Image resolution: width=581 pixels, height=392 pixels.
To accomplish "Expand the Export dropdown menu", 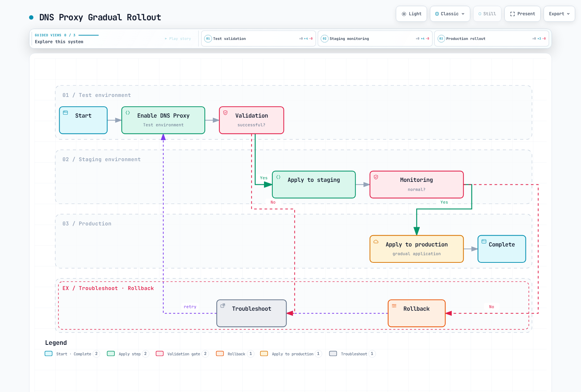I will (559, 14).
